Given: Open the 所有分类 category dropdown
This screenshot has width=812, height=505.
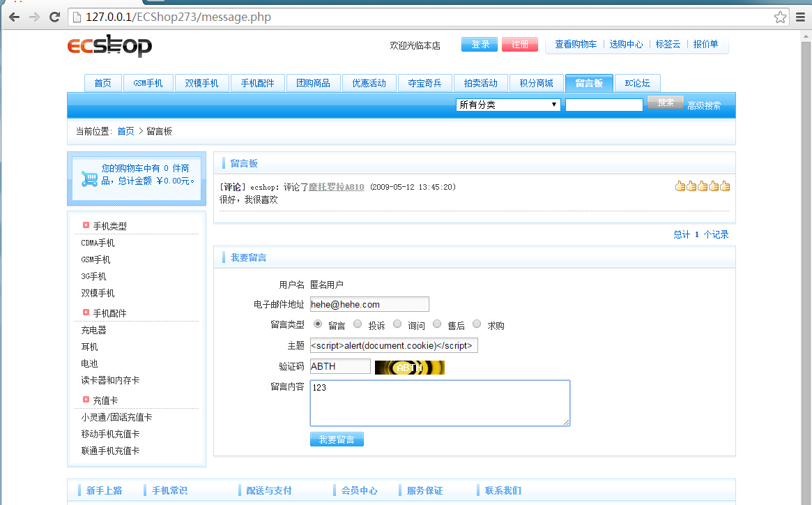Looking at the screenshot, I should 508,105.
